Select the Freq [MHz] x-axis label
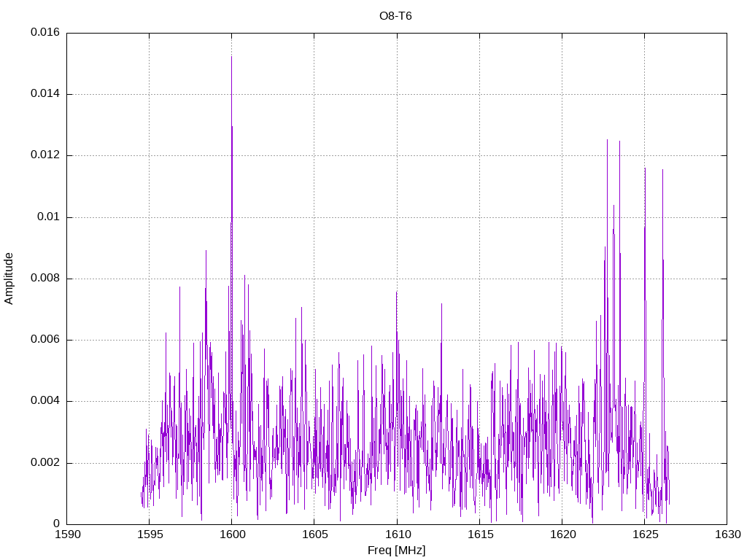 396,551
